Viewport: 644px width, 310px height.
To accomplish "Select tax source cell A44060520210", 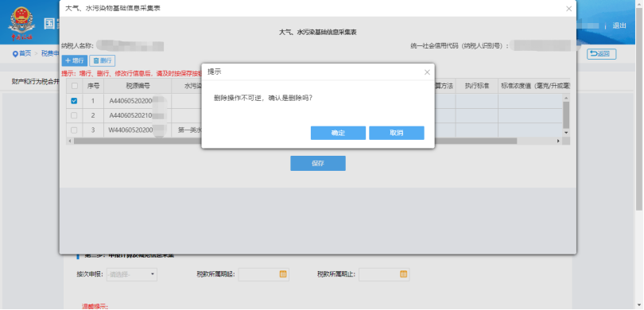I will tap(138, 116).
